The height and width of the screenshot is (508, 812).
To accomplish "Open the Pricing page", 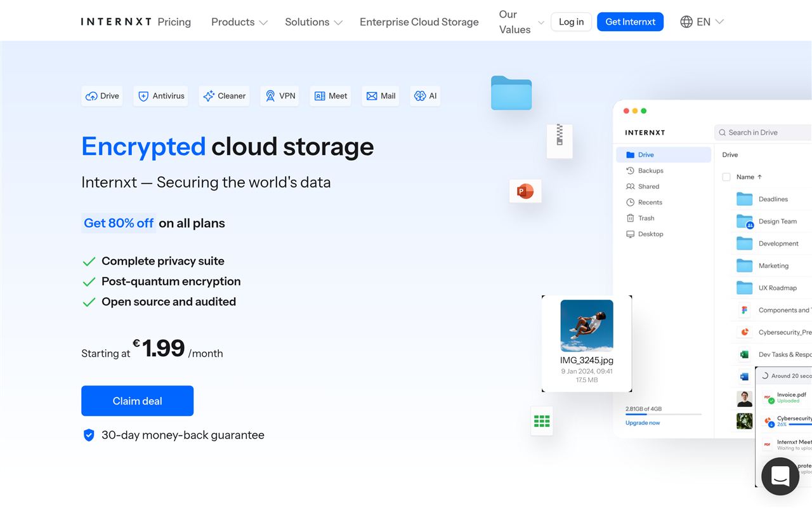I will (174, 22).
